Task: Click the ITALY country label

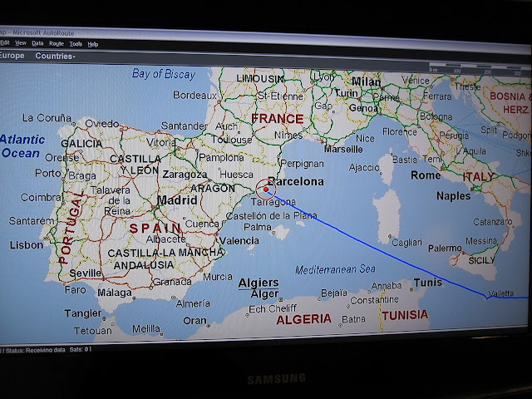Action: 479,177
